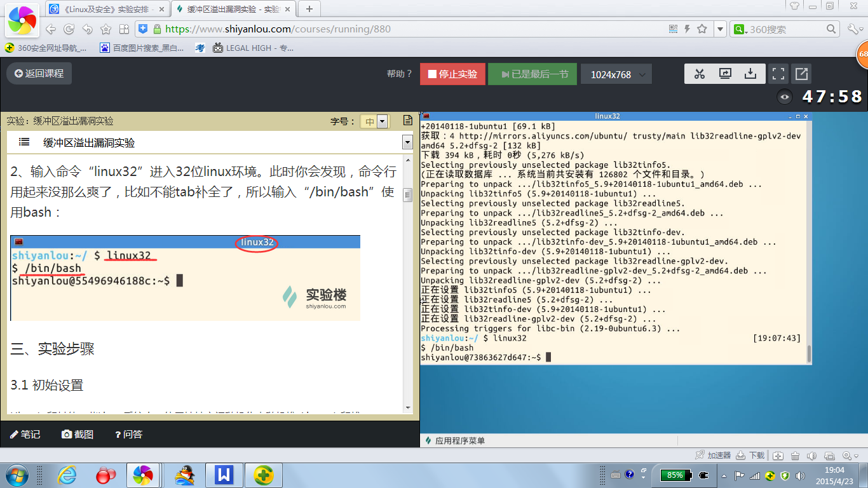This screenshot has height=488, width=868.
Task: Click the download icon in lab toolbar
Action: click(x=750, y=74)
